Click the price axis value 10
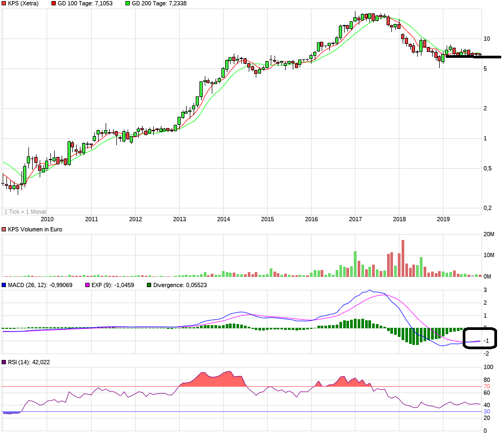 [x=487, y=39]
